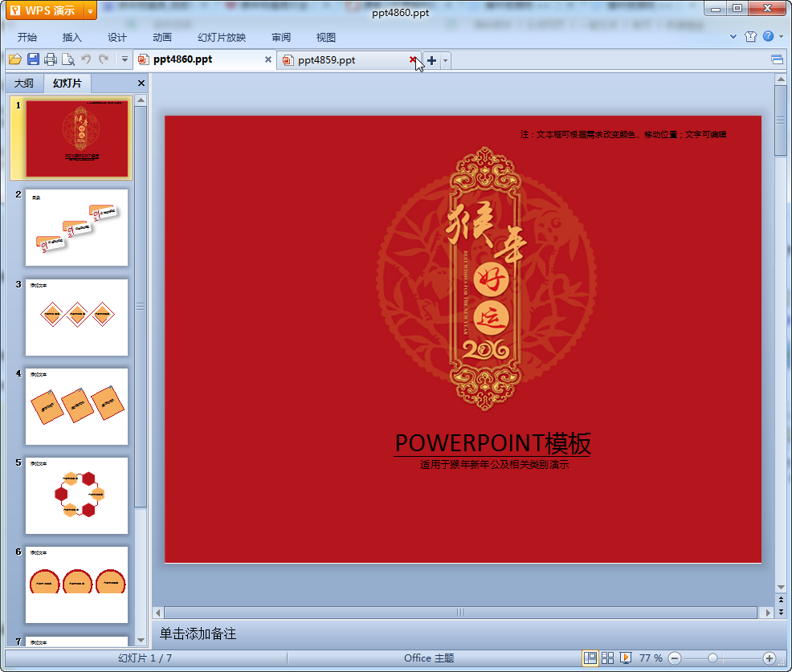Click the zoom slider handle
Image resolution: width=792 pixels, height=672 pixels.
click(712, 658)
